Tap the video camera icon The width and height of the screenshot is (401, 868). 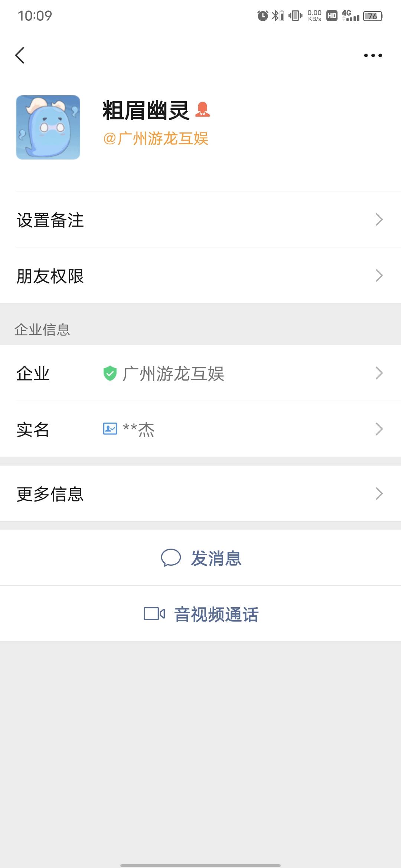click(154, 614)
